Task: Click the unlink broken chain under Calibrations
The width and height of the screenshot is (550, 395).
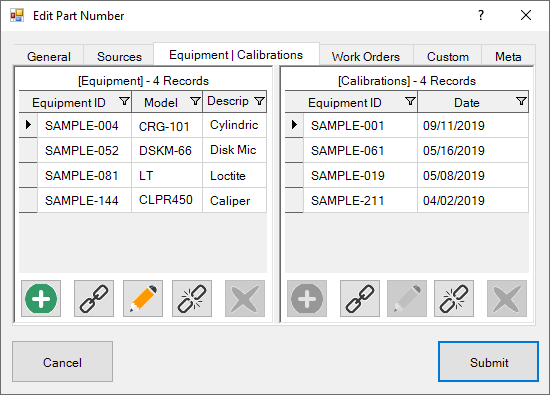Action: pyautogui.click(x=454, y=299)
